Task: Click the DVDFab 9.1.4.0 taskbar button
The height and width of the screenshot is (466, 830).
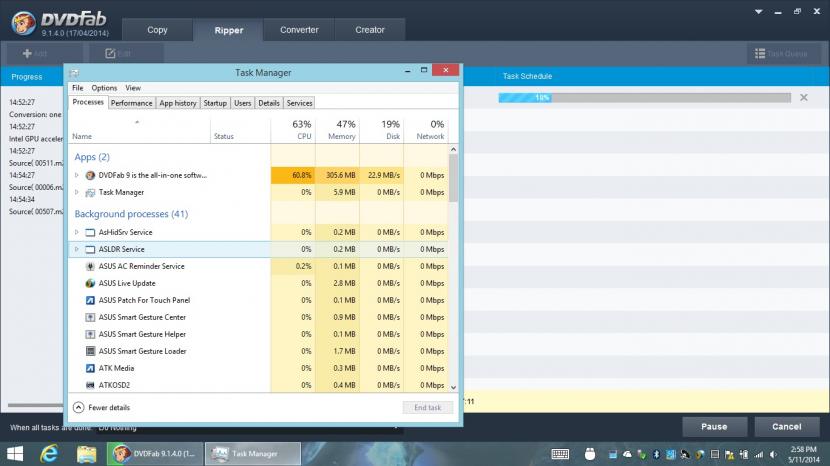Action: [x=155, y=454]
